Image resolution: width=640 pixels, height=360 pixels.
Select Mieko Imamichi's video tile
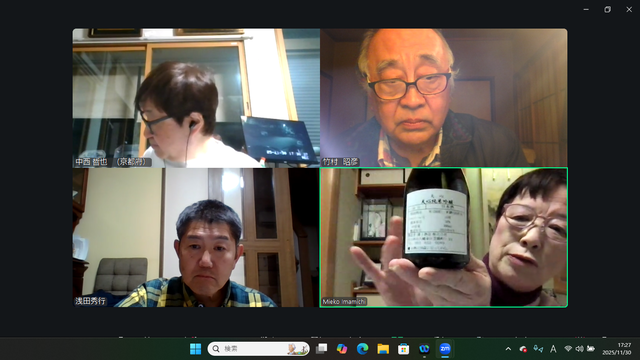point(444,237)
